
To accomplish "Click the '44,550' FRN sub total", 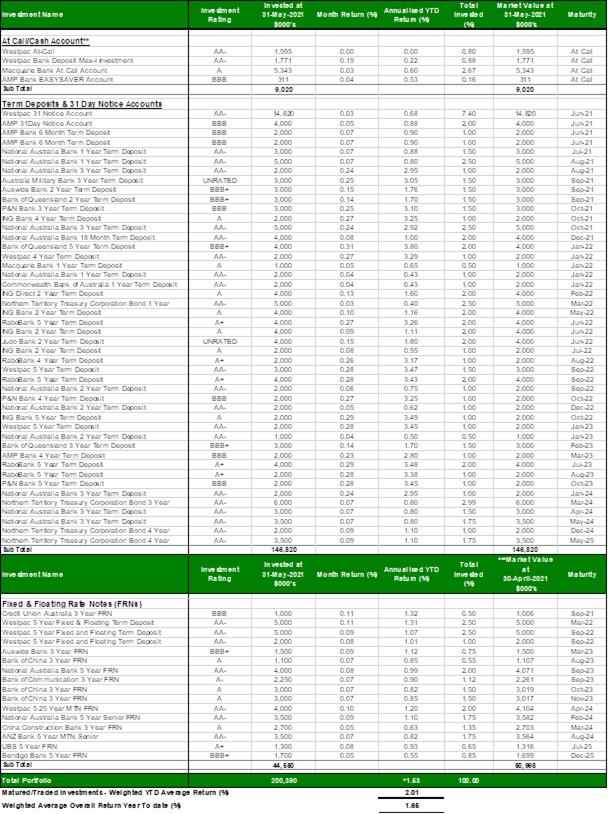I will click(283, 766).
